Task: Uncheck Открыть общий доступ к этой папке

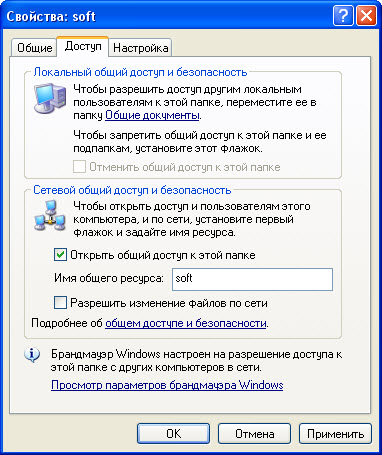Action: click(x=60, y=255)
